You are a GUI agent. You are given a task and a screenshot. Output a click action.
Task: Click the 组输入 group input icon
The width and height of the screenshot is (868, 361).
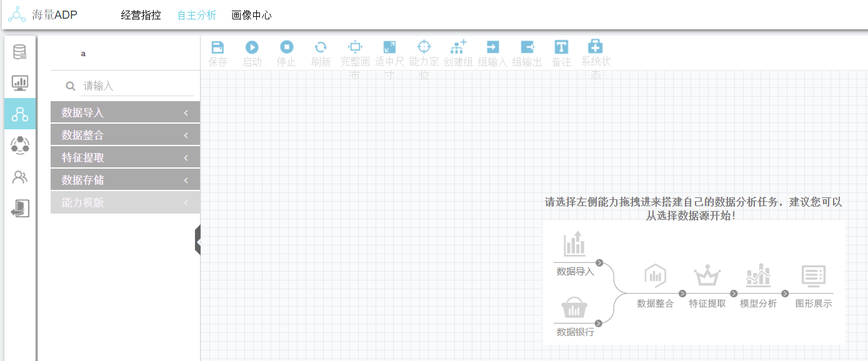[x=492, y=47]
